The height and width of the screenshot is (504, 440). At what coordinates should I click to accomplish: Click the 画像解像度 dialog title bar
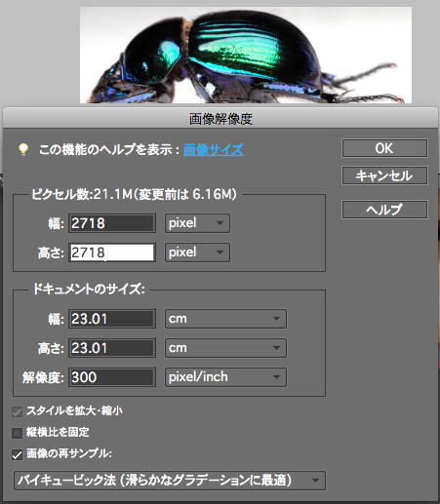pyautogui.click(x=220, y=119)
